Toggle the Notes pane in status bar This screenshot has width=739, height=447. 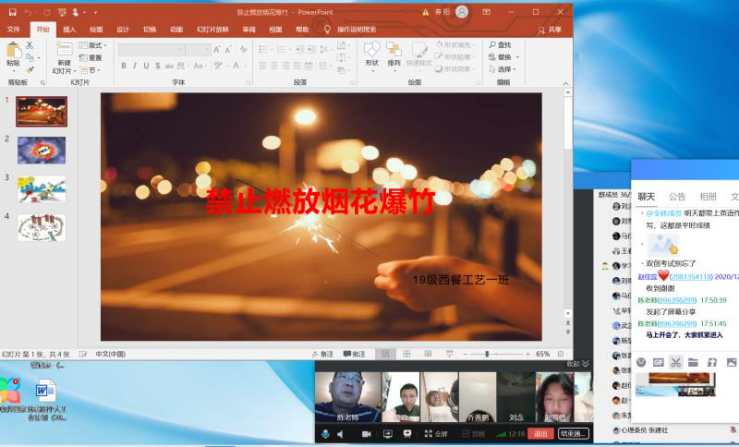(321, 354)
